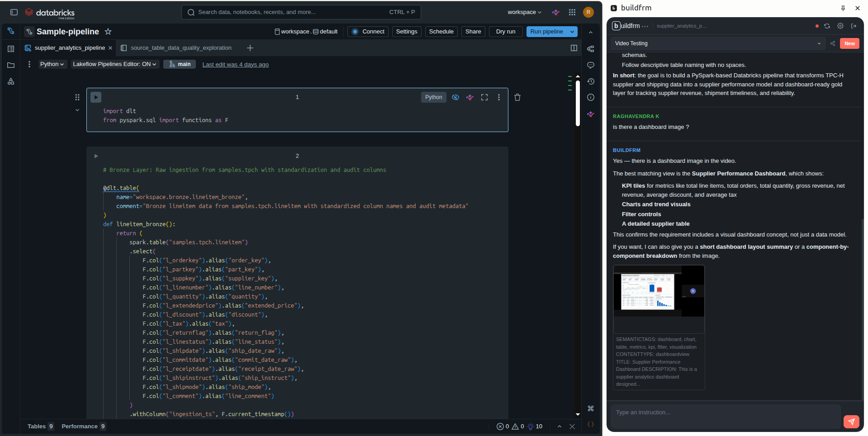Show the 10 suggestions lightbulb indicator

pyautogui.click(x=535, y=427)
